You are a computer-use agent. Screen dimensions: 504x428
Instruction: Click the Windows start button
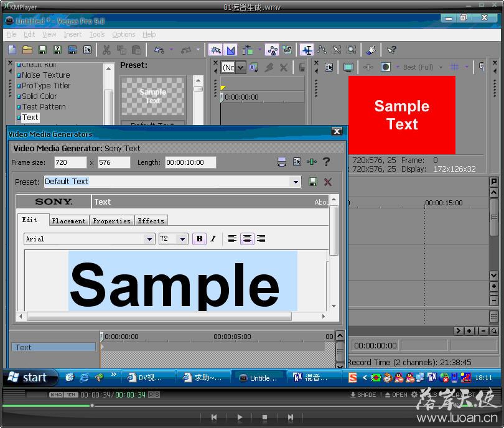pos(30,377)
